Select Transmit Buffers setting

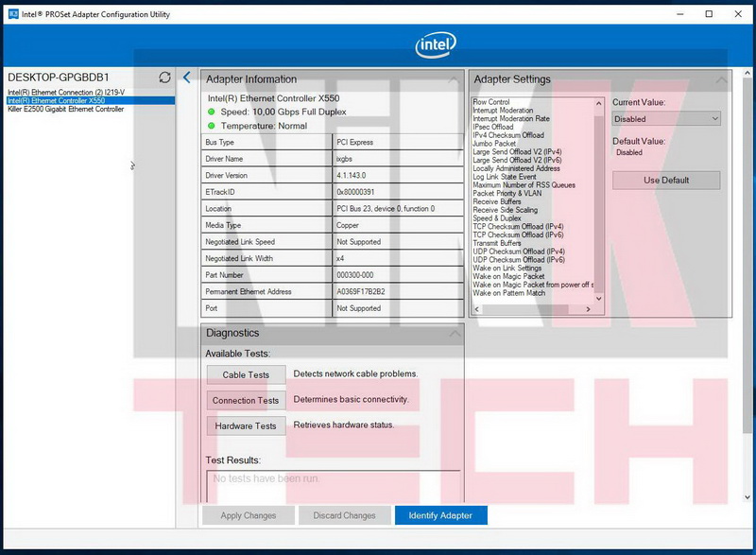point(497,243)
